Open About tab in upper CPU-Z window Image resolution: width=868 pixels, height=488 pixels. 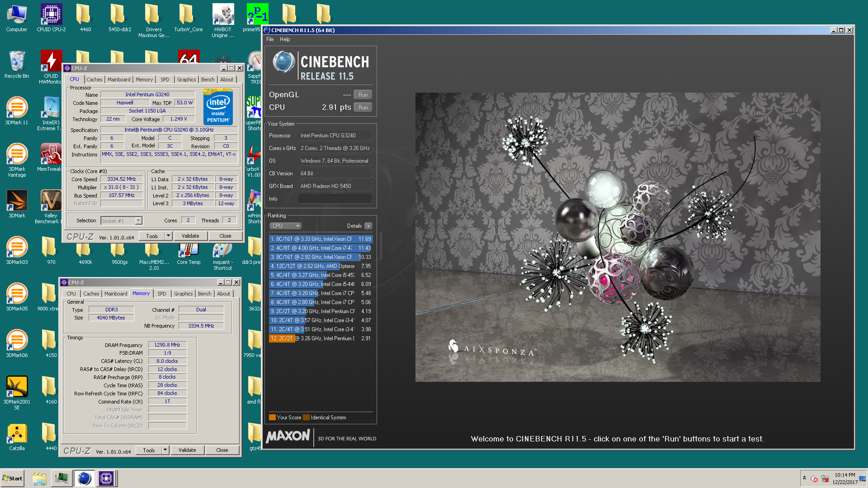pos(227,80)
